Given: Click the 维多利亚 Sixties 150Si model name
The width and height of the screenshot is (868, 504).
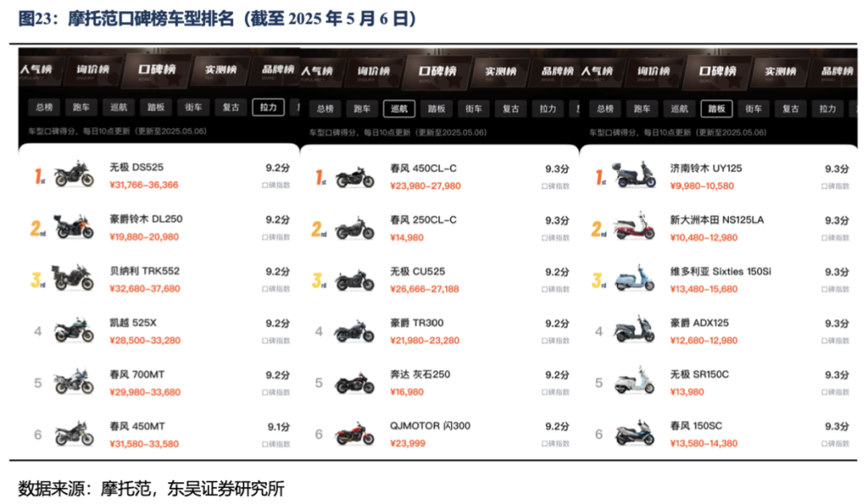Looking at the screenshot, I should point(720,272).
